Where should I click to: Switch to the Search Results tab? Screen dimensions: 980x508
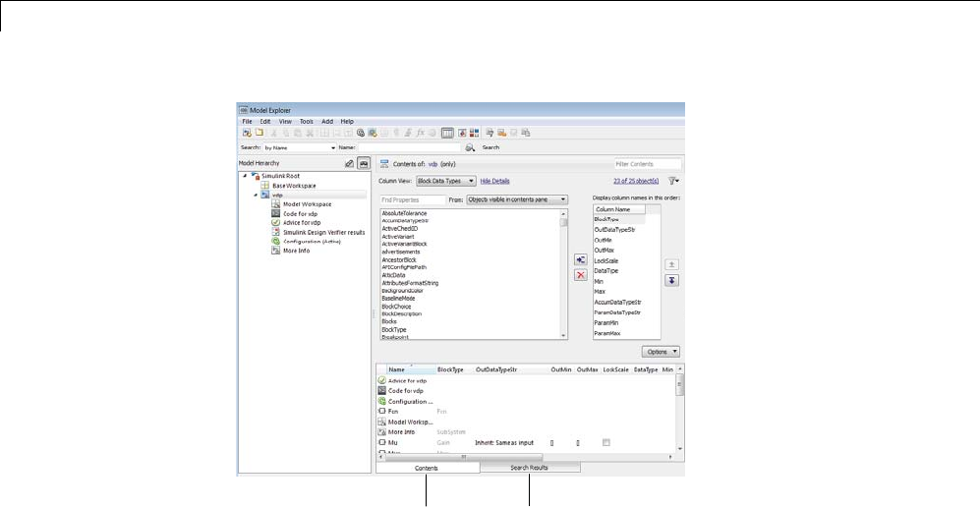pyautogui.click(x=530, y=468)
